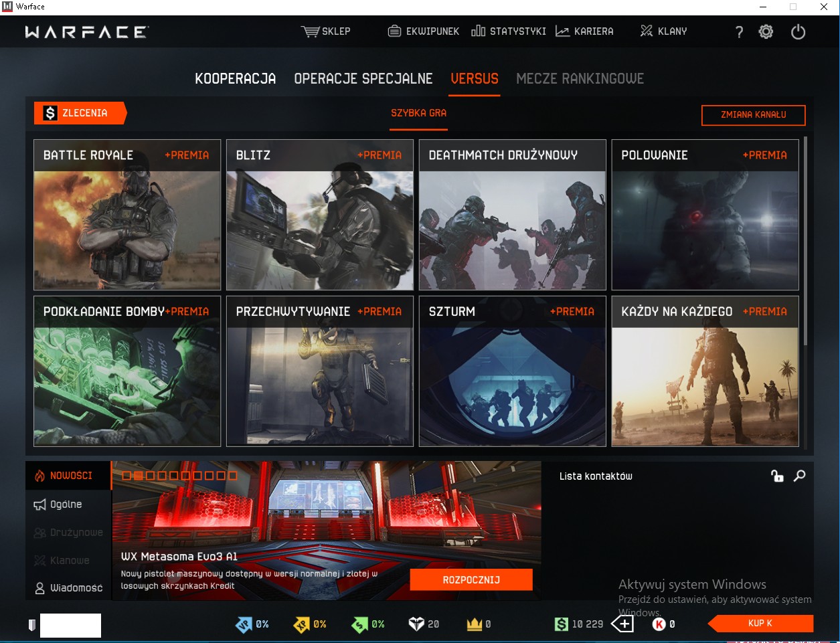Select the Szybka Gra sub-tab
The width and height of the screenshot is (840, 643).
pyautogui.click(x=419, y=113)
